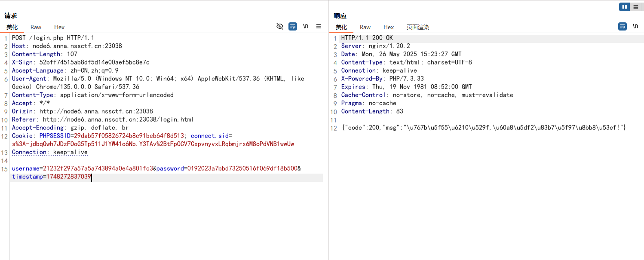
Task: Toggle hide non-printable characters eye icon in request
Action: pyautogui.click(x=280, y=27)
